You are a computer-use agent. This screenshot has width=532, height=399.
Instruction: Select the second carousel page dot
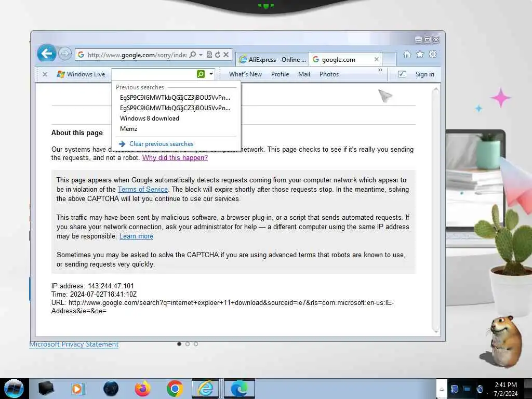coord(187,344)
